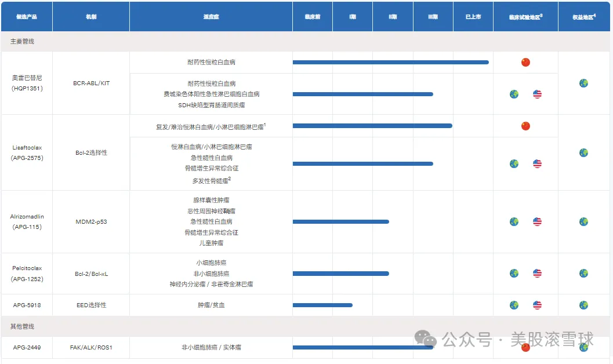Click US flag in Pelcitoclax (APG-1252) row
This screenshot has width=613, height=364.
pyautogui.click(x=537, y=274)
